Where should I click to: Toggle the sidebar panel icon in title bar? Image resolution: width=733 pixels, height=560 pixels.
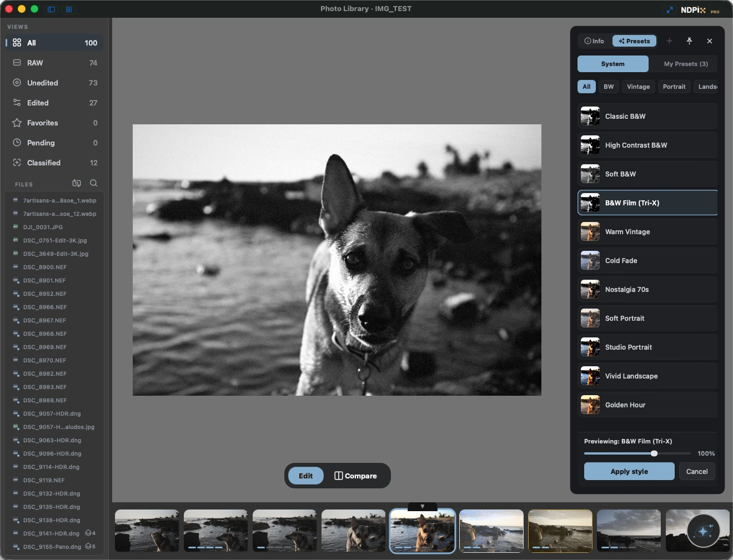click(x=51, y=9)
